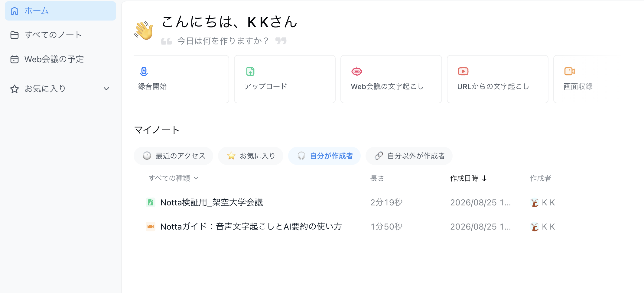Open the note Nottaガイド：音声文字起こしとAI要約の使い方
The width and height of the screenshot is (644, 293).
click(251, 227)
